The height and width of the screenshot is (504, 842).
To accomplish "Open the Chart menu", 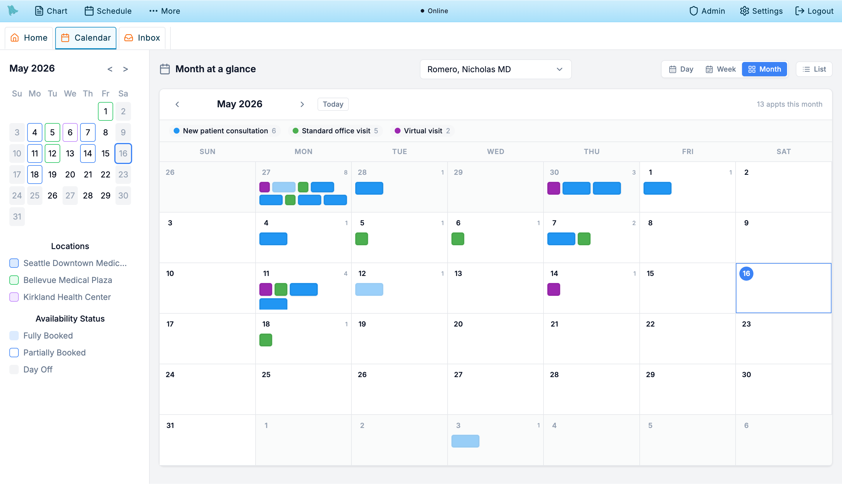I will [51, 11].
